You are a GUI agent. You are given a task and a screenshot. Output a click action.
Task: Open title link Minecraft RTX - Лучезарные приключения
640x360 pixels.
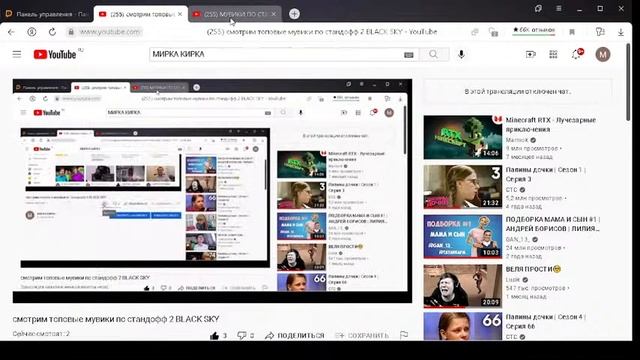point(551,124)
